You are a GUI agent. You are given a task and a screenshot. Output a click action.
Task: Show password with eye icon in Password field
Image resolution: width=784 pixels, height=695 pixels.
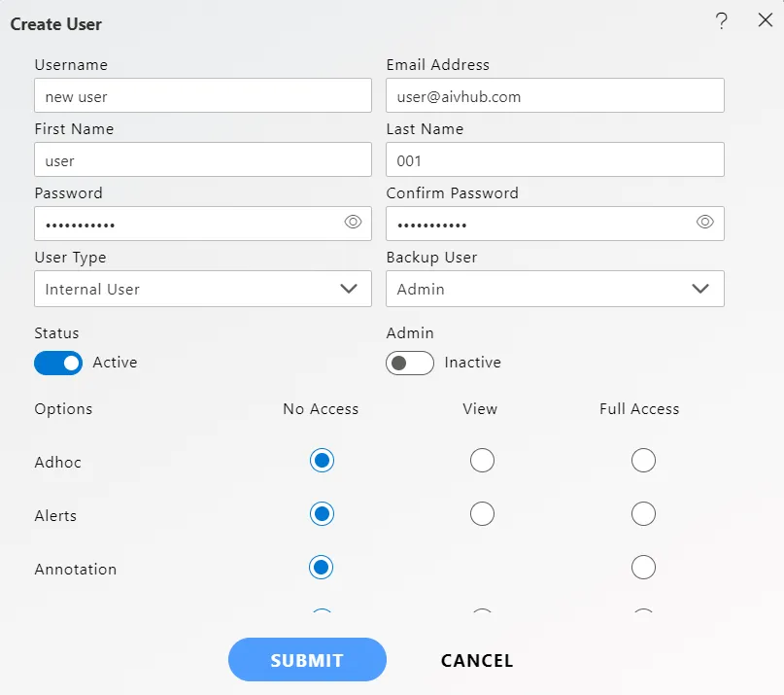pos(353,222)
